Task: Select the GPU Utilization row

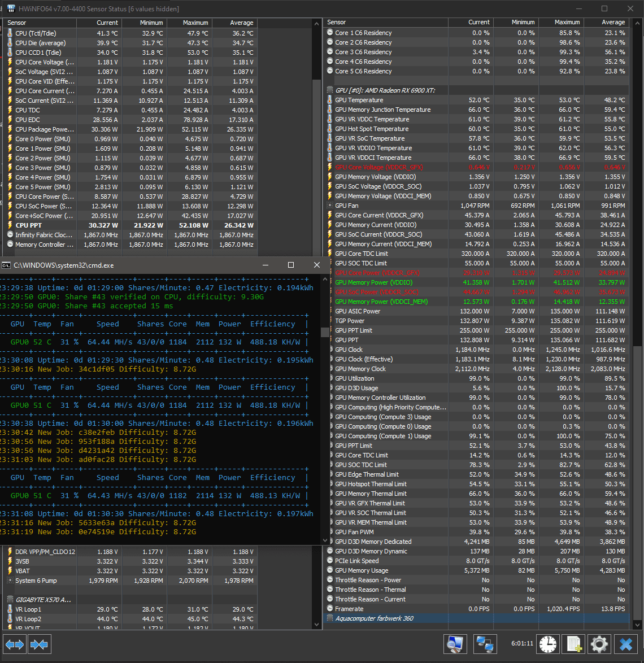Action: coord(477,378)
